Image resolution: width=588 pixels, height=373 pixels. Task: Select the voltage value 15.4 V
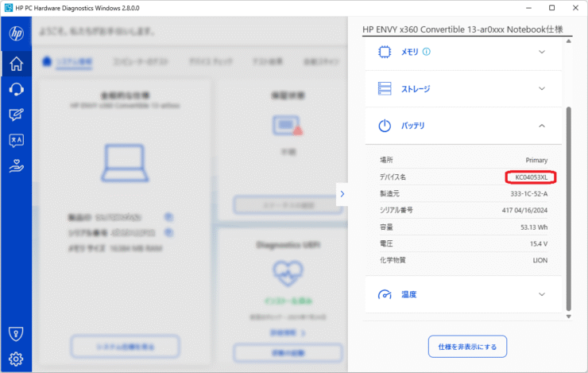[539, 243]
